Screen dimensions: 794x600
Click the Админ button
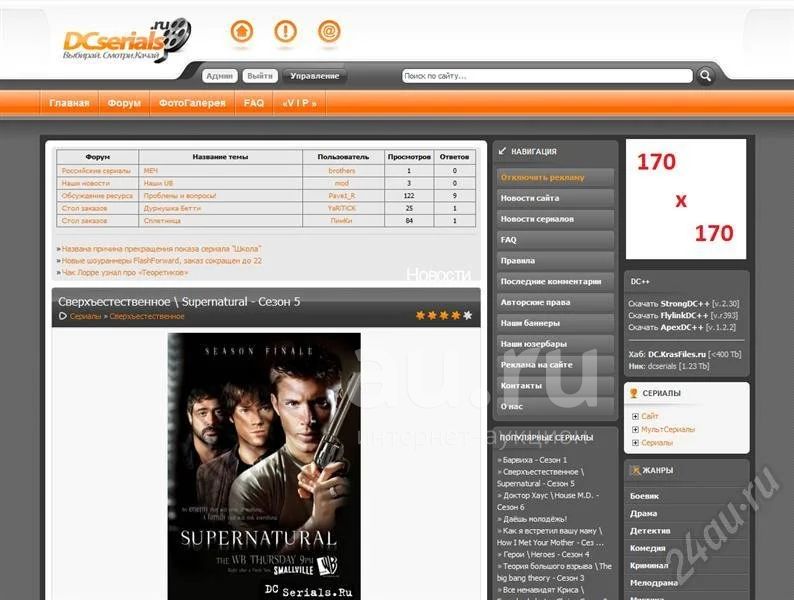pyautogui.click(x=219, y=76)
